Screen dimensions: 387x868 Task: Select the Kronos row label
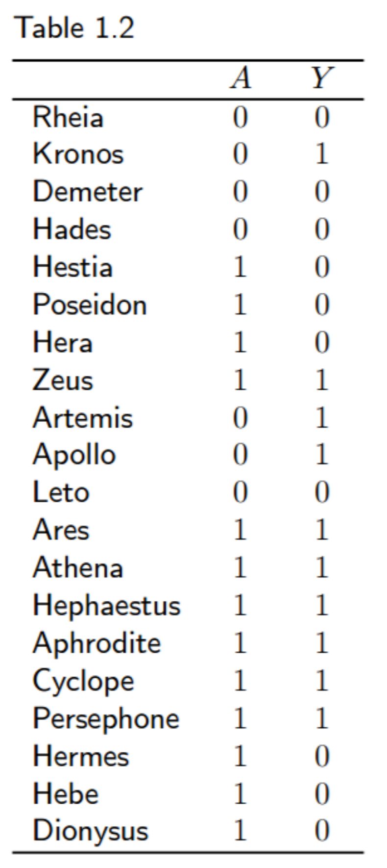point(78,154)
